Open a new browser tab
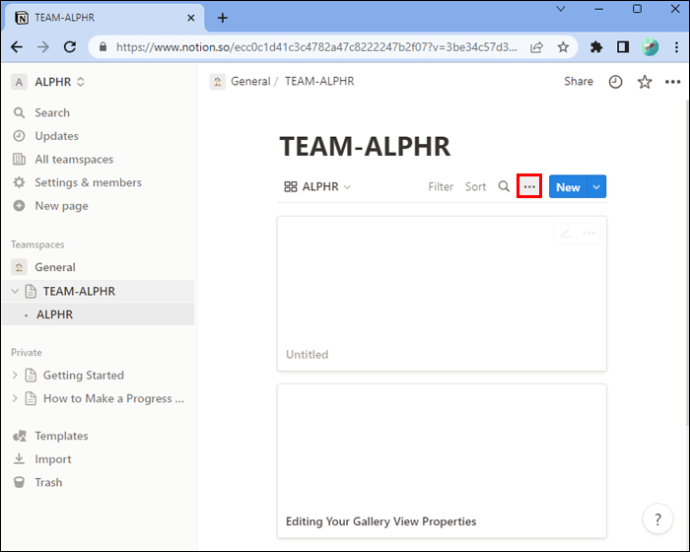The image size is (690, 552). pyautogui.click(x=223, y=18)
